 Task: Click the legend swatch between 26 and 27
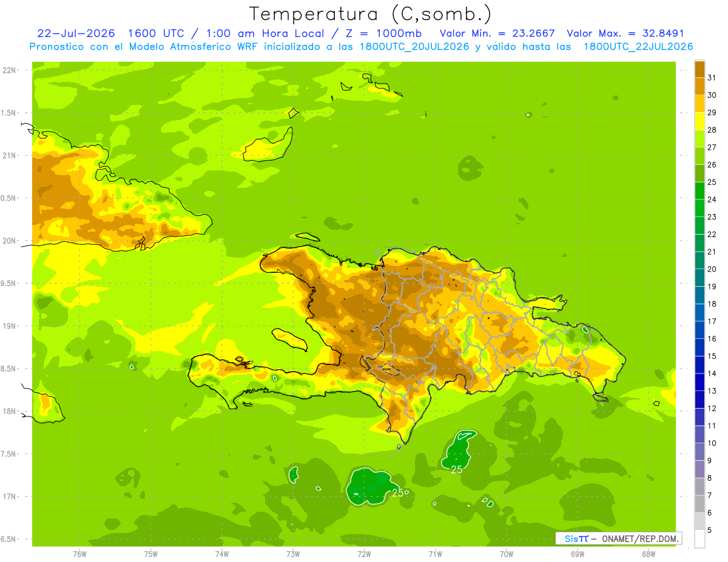click(x=699, y=156)
